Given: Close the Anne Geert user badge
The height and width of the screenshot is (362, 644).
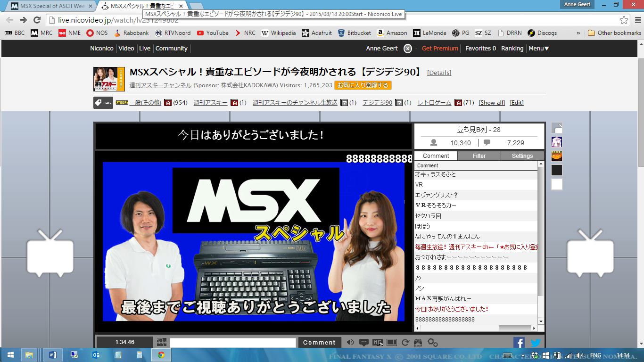Looking at the screenshot, I should coord(408,49).
